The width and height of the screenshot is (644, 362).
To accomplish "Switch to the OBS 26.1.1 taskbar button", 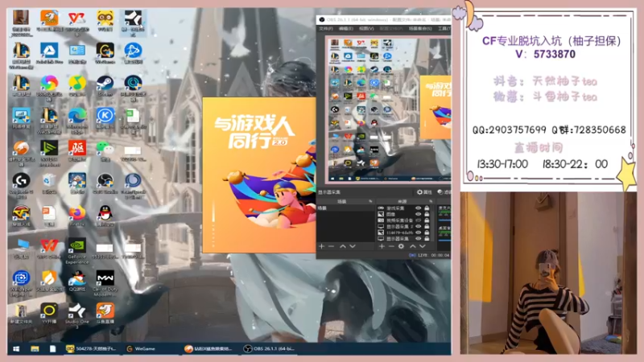I will click(269, 349).
